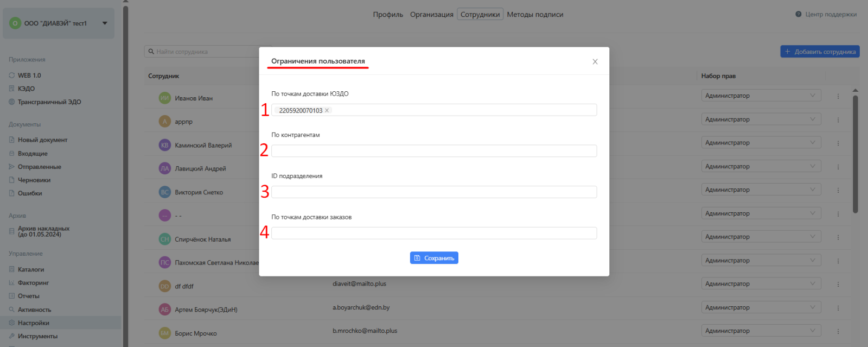This screenshot has width=868, height=347.
Task: Remove the 2205920070103 tag
Action: [x=327, y=110]
